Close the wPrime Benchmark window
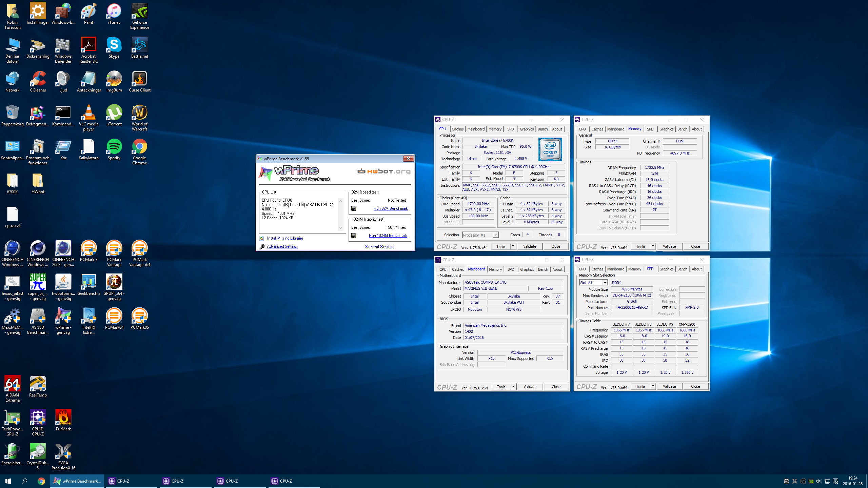This screenshot has width=868, height=488. [408, 159]
